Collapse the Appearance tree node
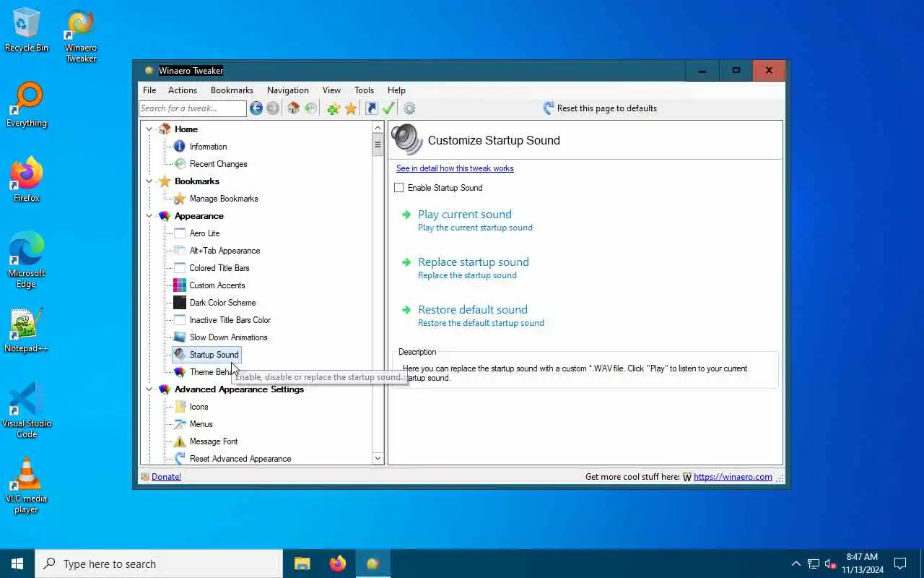 pos(149,216)
